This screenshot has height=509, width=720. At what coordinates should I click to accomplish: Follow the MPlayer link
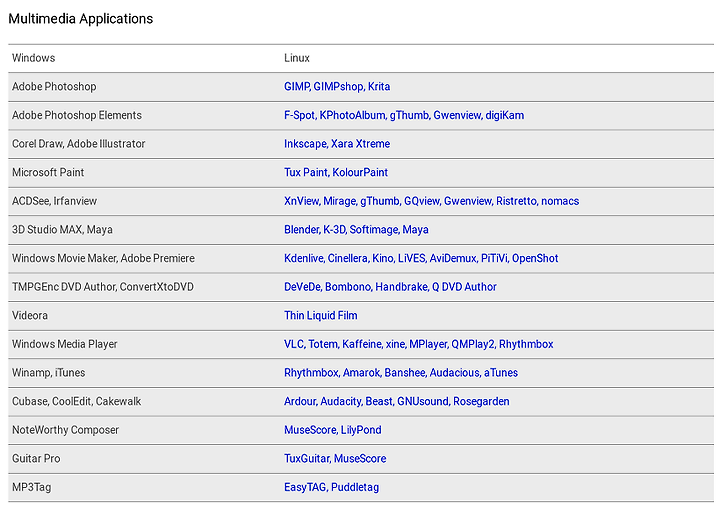click(428, 344)
